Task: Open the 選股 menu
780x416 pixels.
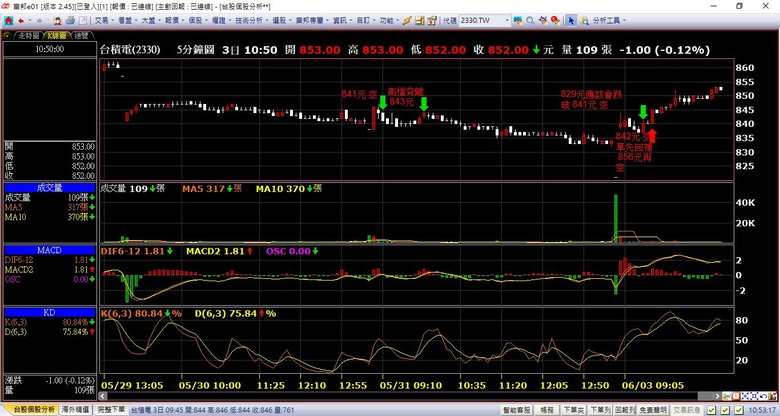Action: coord(282,20)
